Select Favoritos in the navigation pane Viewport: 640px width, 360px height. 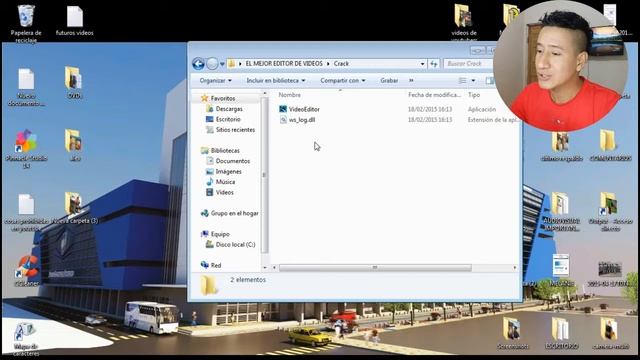click(x=223, y=99)
